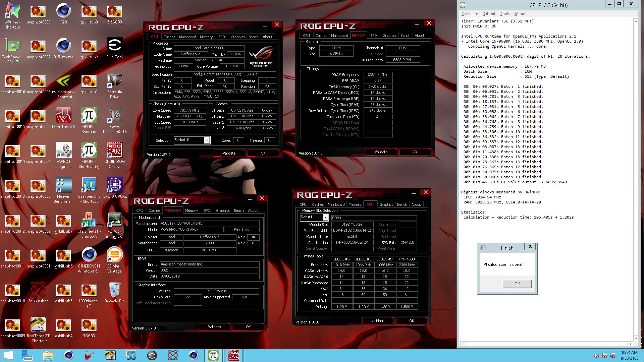Click OK in the Memory tab window
The height and width of the screenshot is (362, 644).
[415, 152]
